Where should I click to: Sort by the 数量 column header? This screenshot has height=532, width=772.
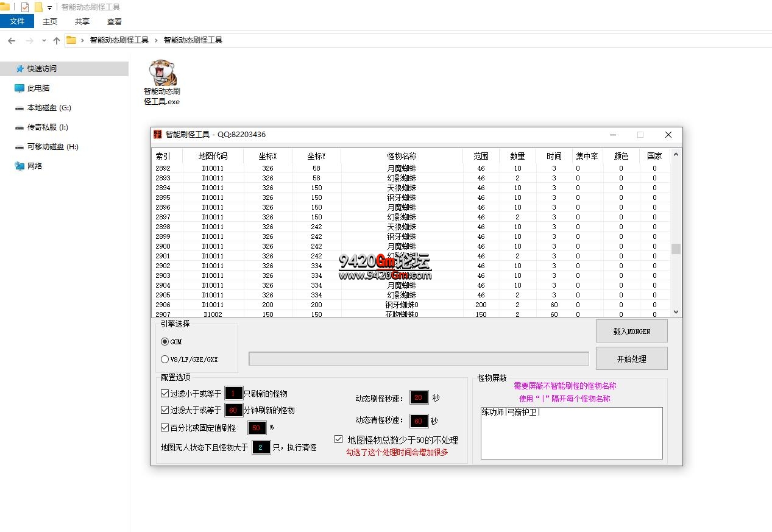coord(517,157)
